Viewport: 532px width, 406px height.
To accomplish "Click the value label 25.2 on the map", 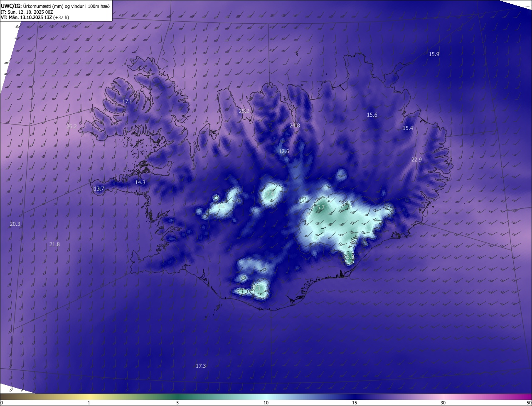I will (244, 111).
